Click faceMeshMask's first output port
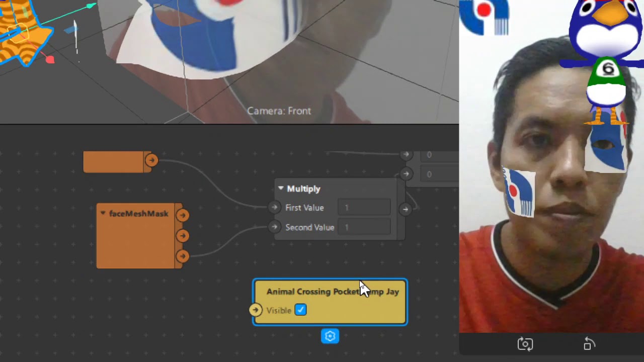Screen dimensions: 644x362 182,215
